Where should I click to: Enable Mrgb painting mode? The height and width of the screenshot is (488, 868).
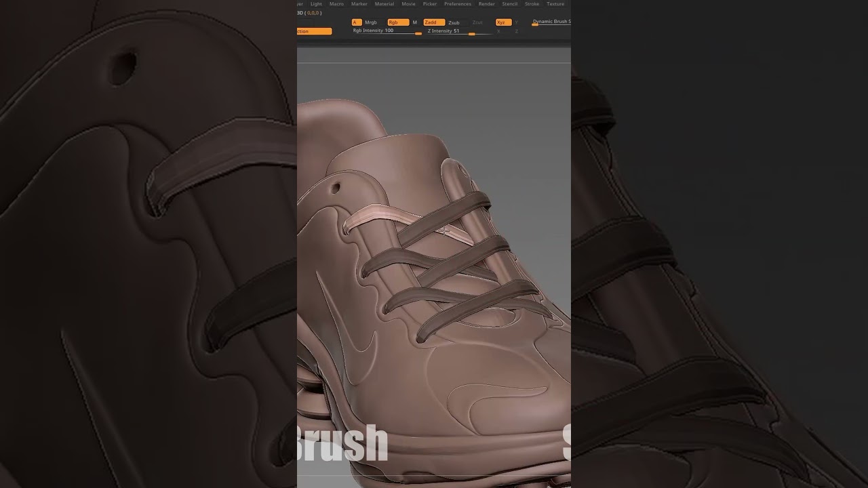(371, 22)
